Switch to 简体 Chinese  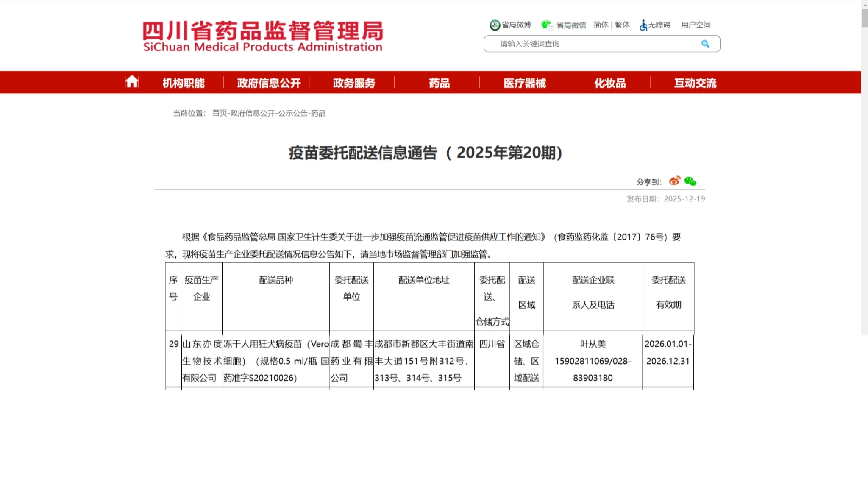coord(601,25)
